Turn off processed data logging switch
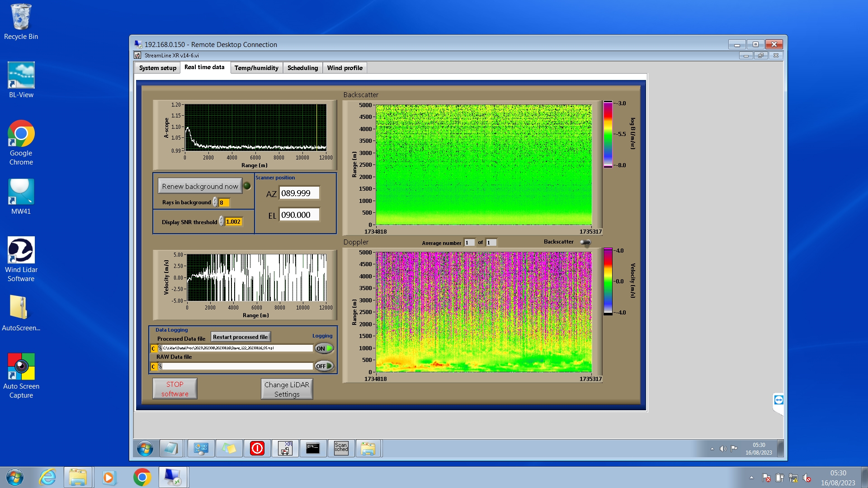 (324, 348)
